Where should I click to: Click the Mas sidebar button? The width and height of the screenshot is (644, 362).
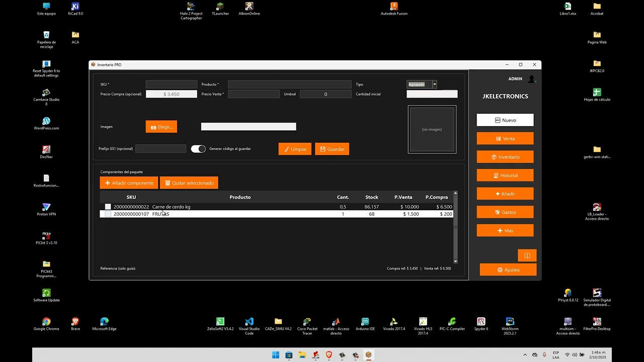tap(505, 231)
